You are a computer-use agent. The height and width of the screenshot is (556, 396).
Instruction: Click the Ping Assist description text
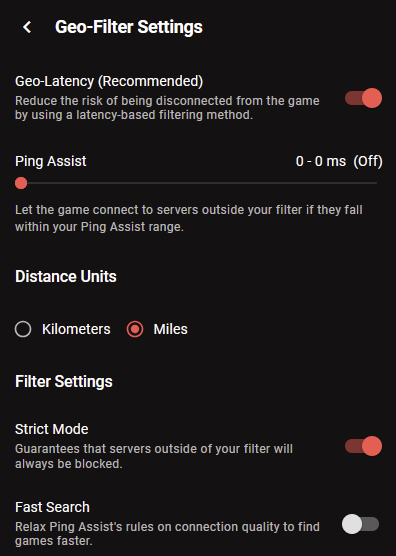(189, 218)
